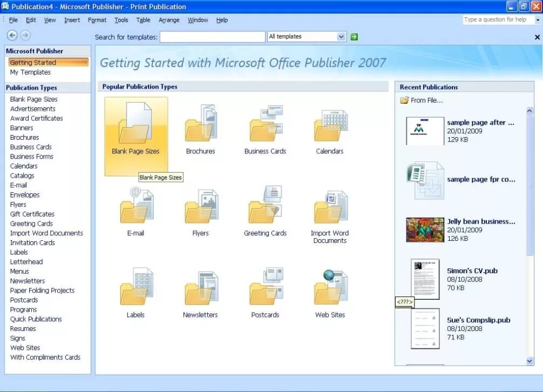Viewport: 543px width, 392px height.
Task: Open the View menu
Action: tap(50, 20)
